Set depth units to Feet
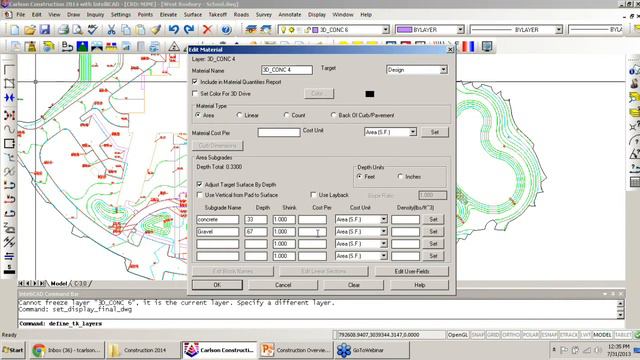 click(x=360, y=177)
